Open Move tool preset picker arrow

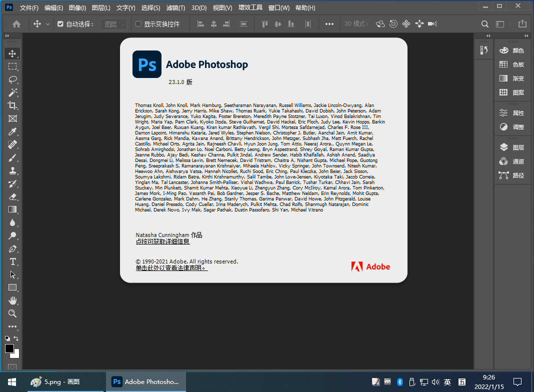[47, 24]
